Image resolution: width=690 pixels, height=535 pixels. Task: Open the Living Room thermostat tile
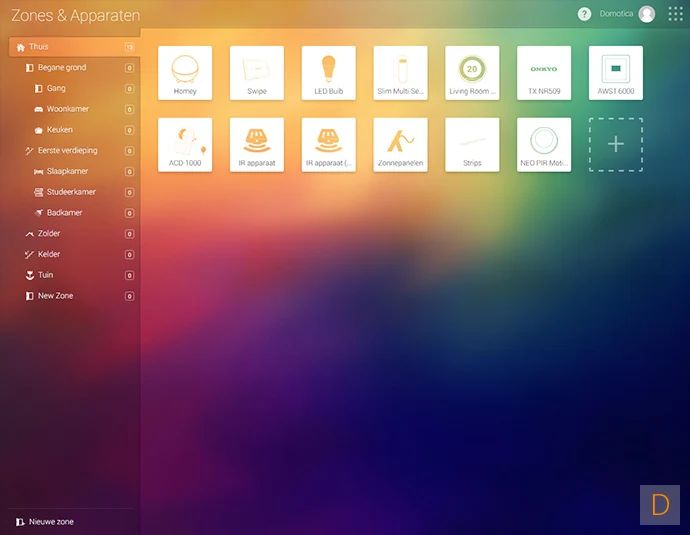(472, 73)
